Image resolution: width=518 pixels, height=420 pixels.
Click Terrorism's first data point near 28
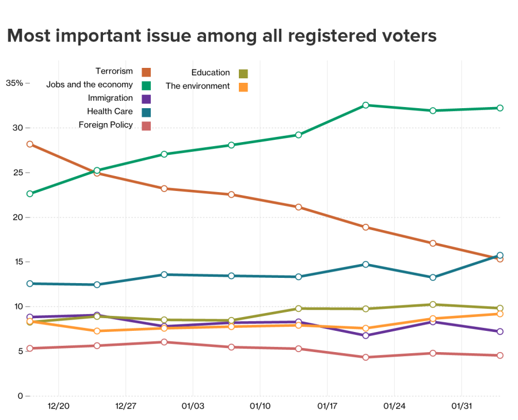[x=29, y=144]
